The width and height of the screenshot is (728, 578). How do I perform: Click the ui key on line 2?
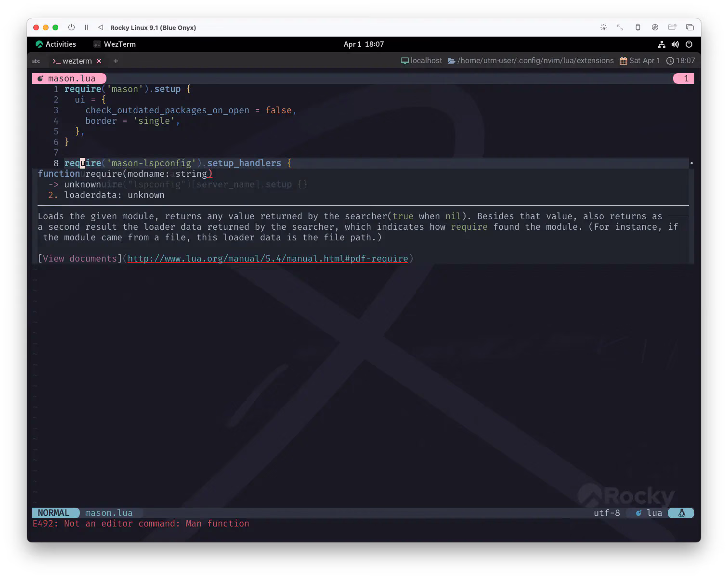point(80,100)
